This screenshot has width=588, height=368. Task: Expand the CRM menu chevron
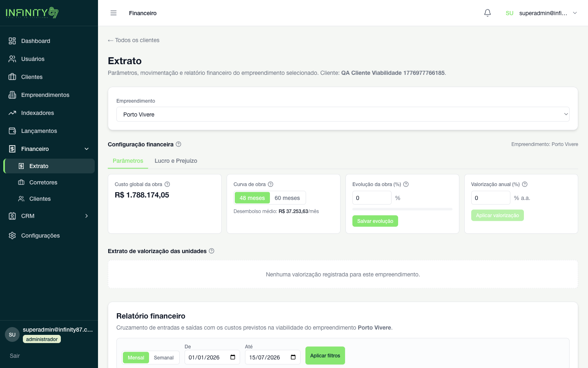tap(87, 216)
